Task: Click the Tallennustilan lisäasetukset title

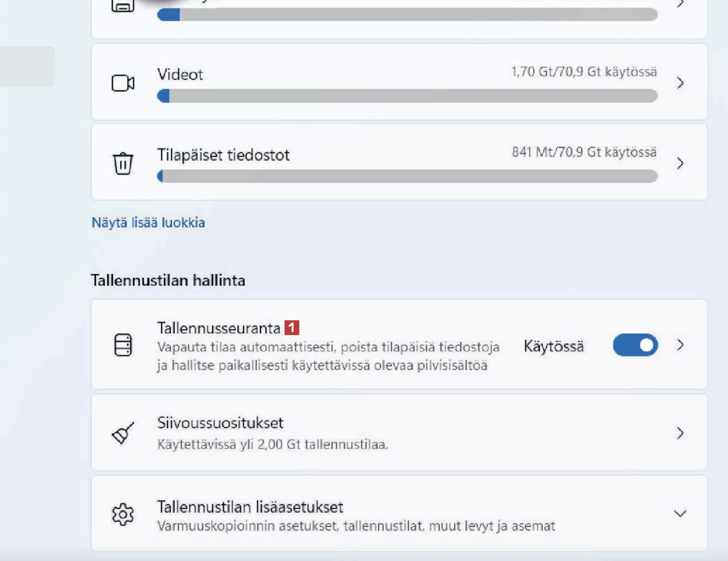Action: point(250,507)
